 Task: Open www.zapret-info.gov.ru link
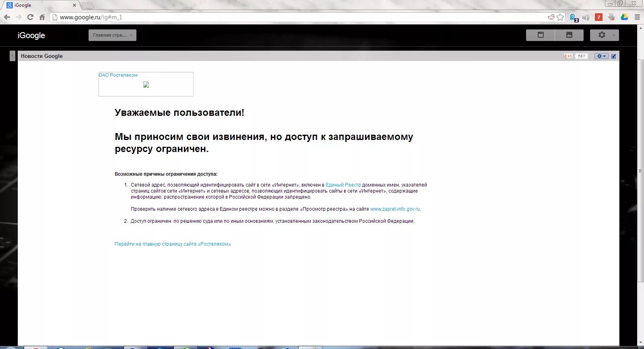(395, 209)
